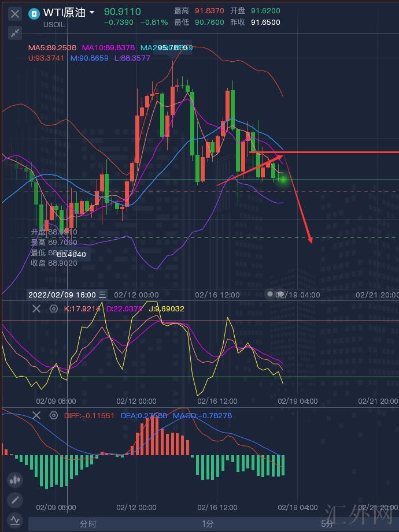Switch to the 1分 timeframe tab
This screenshot has width=399, height=532.
click(208, 524)
